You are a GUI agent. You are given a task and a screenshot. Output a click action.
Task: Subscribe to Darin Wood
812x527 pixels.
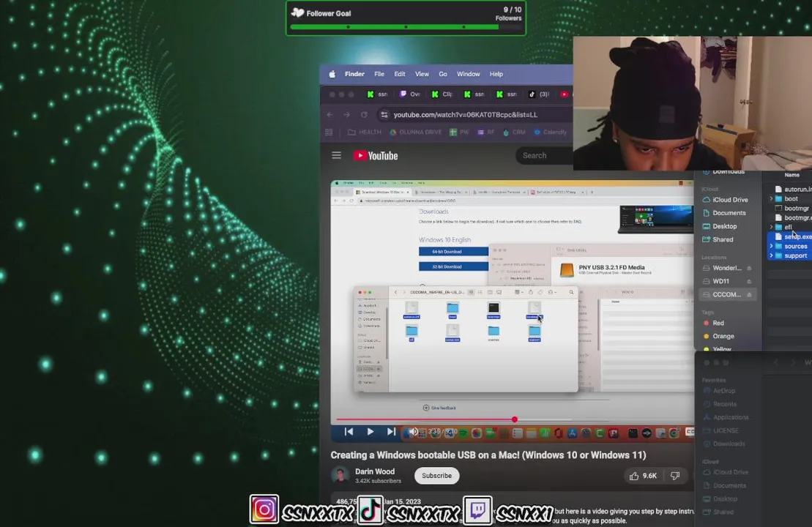(x=436, y=476)
